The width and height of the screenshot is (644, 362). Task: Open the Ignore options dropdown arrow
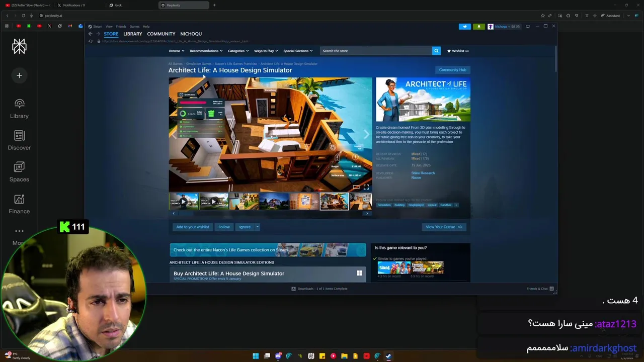click(x=257, y=227)
